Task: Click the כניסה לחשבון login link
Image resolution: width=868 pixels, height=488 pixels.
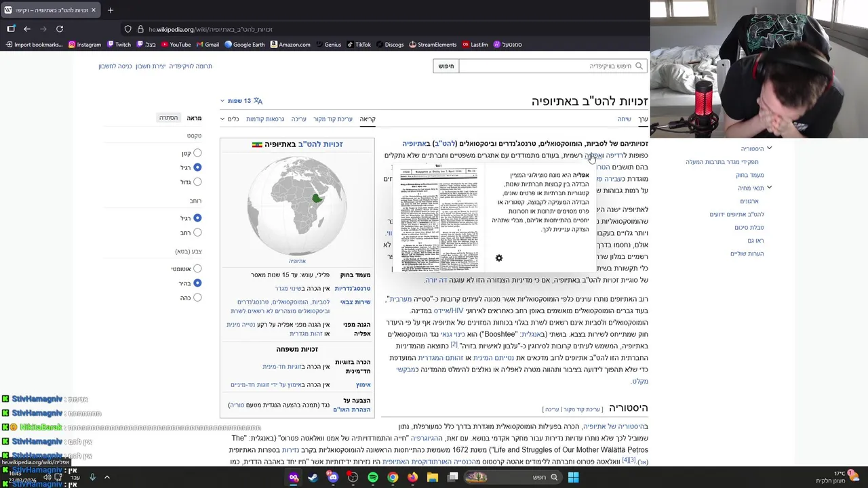Action: (x=115, y=66)
